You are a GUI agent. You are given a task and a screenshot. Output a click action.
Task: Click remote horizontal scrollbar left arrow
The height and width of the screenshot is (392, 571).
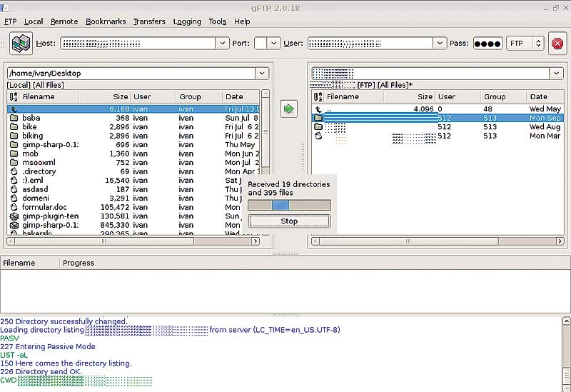click(x=315, y=241)
